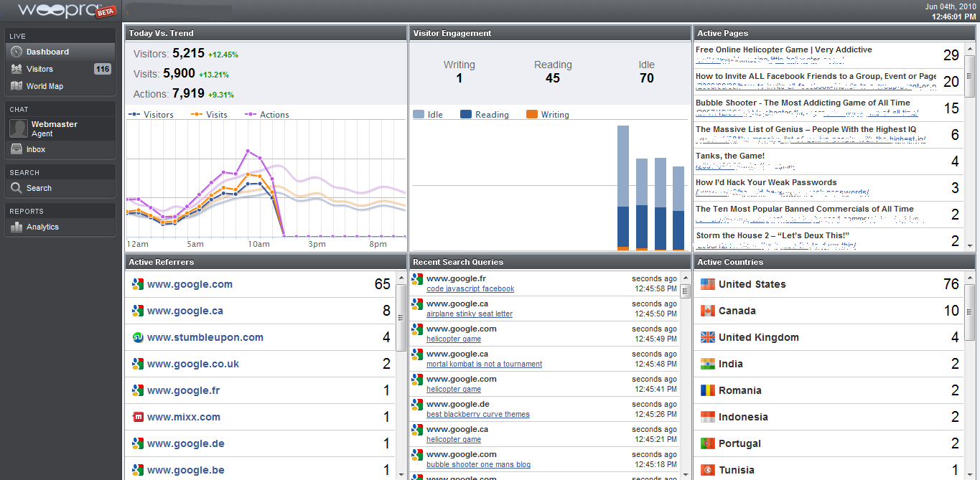
Task: Click the Canada flag icon
Action: click(708, 311)
